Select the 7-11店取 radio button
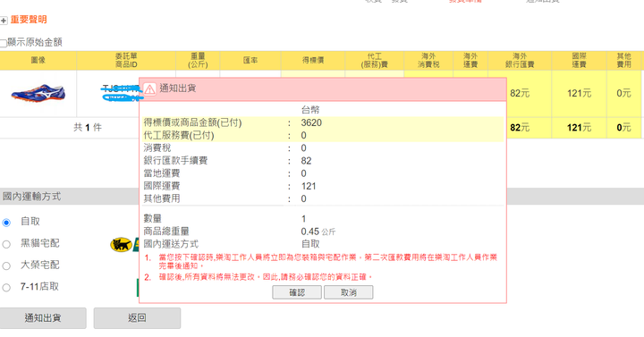Viewport: 644px width, 337px height. click(6, 288)
